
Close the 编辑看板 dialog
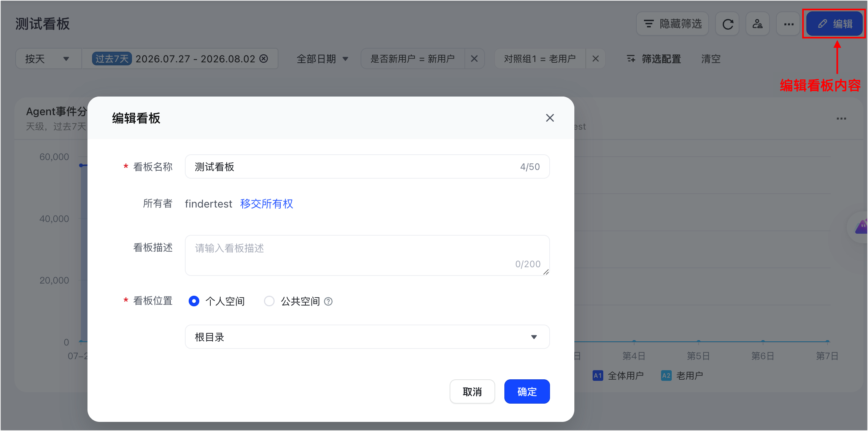[550, 118]
